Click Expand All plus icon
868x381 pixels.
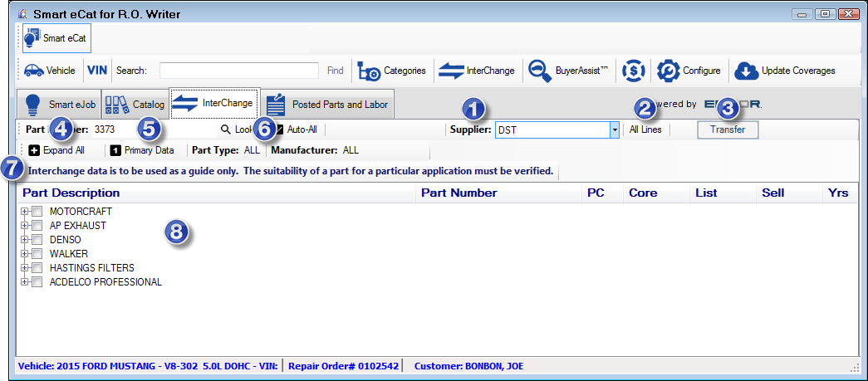34,150
